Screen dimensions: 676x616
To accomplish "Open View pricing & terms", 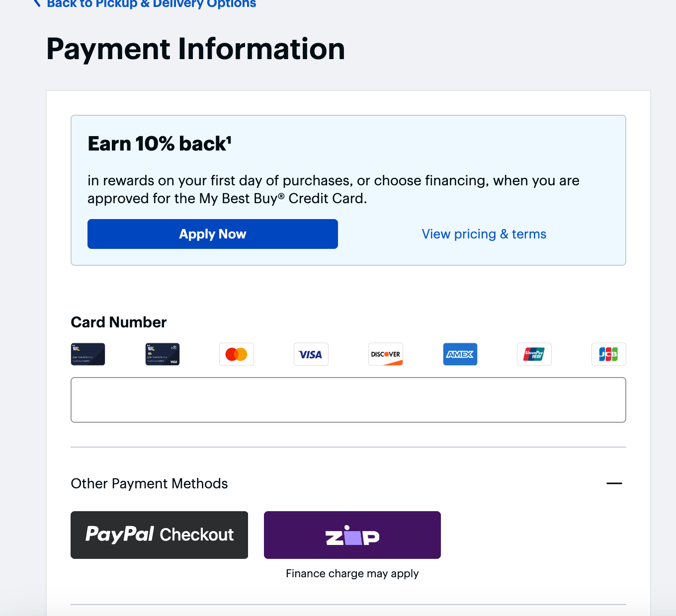I will [x=484, y=233].
